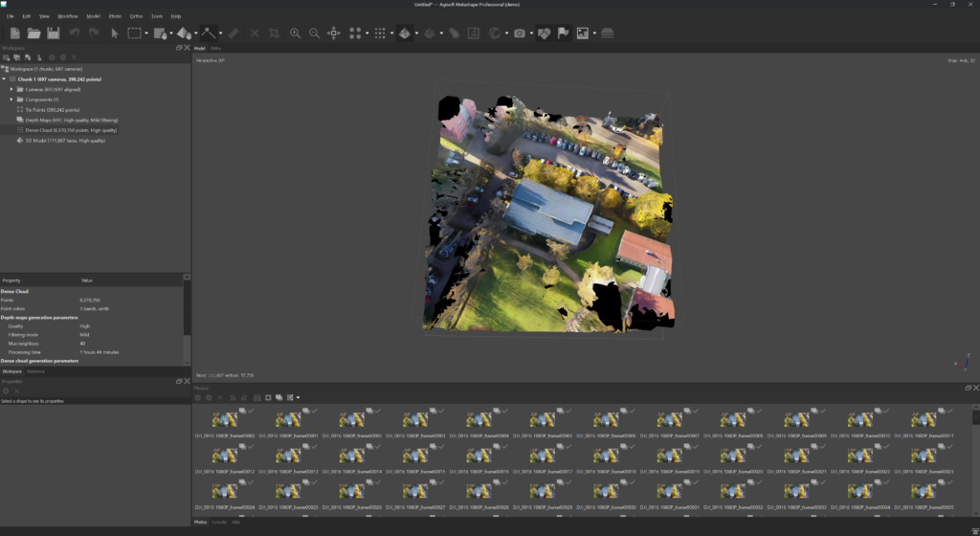Expand the Cameras folder node
Screen dimensions: 980x536
click(x=11, y=89)
